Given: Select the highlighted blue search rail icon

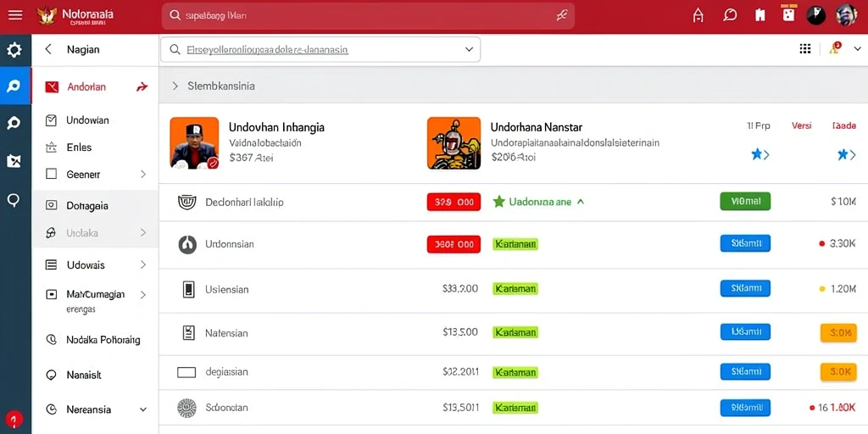Looking at the screenshot, I should tap(15, 86).
